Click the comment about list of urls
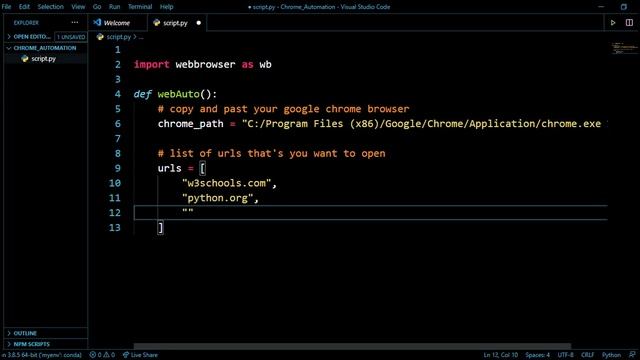 pyautogui.click(x=271, y=153)
